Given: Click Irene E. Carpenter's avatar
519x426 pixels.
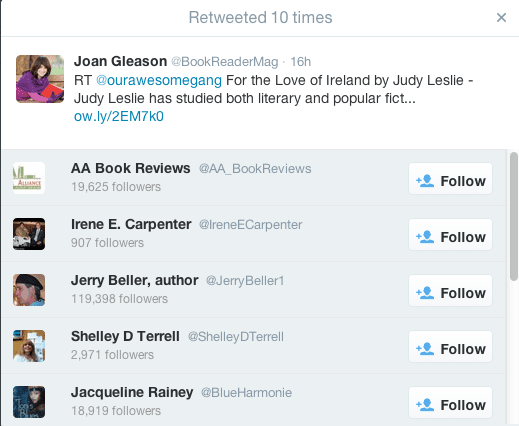Looking at the screenshot, I should point(29,234).
